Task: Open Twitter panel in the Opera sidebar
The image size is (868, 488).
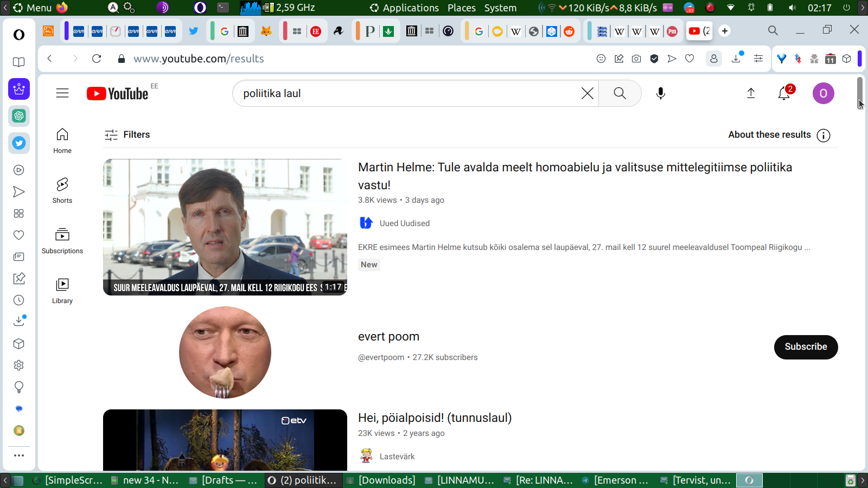Action: pyautogui.click(x=19, y=143)
